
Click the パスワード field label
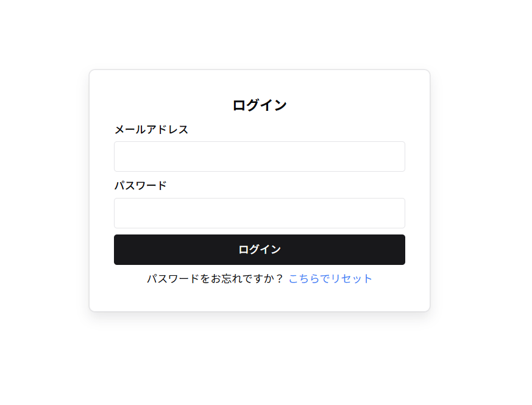point(140,185)
